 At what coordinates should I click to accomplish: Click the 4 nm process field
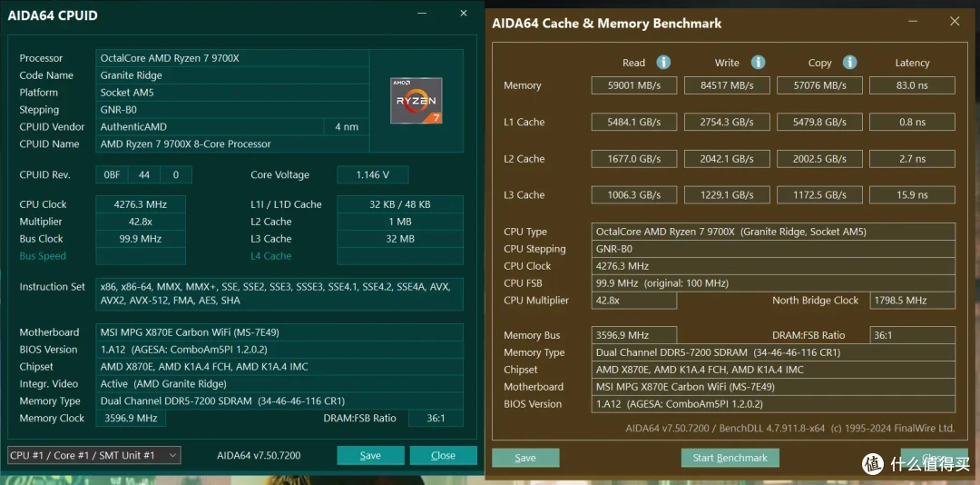[x=347, y=127]
